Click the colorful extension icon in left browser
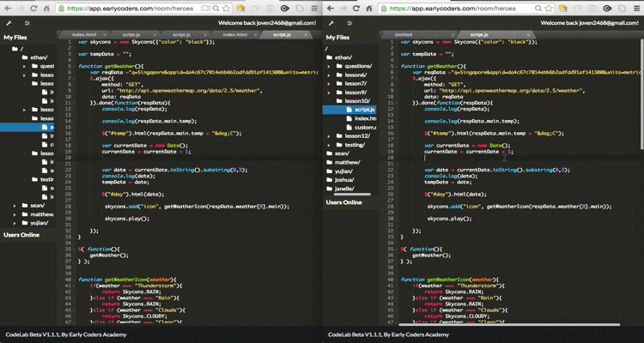The image size is (644, 343). pyautogui.click(x=240, y=8)
